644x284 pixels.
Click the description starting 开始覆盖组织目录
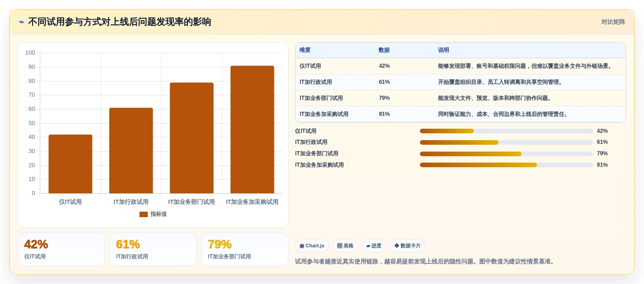pyautogui.click(x=501, y=82)
